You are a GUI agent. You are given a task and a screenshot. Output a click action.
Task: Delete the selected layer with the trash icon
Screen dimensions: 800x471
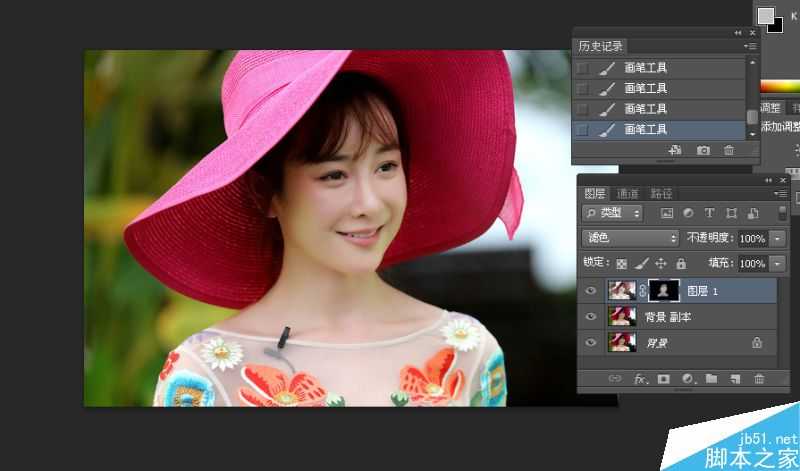(x=759, y=379)
